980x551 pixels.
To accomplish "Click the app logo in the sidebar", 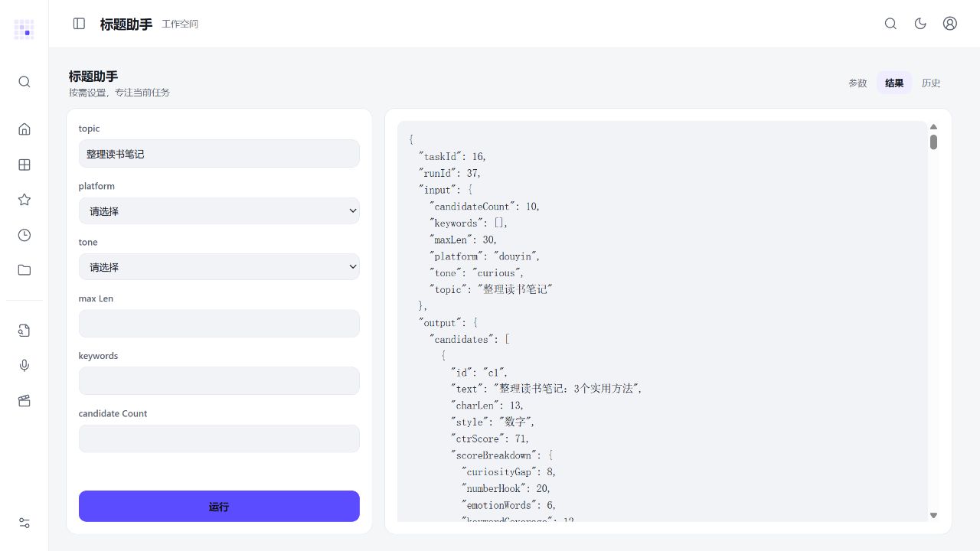I will click(x=24, y=29).
